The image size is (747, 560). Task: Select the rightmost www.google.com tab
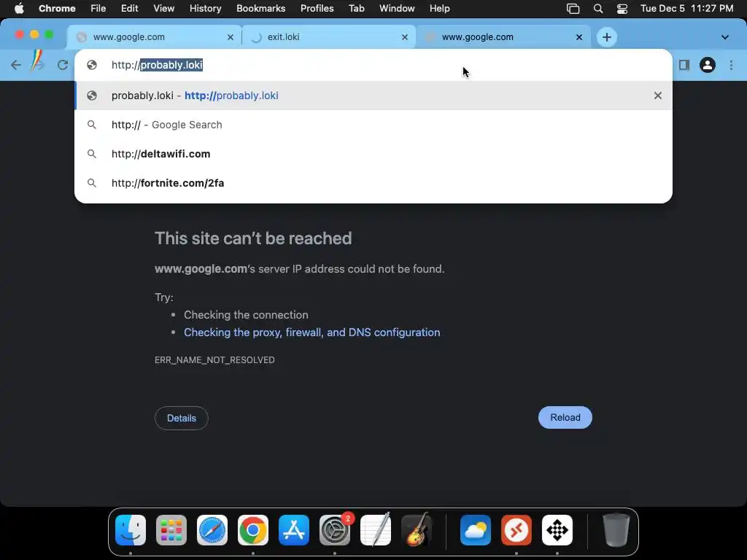[x=503, y=37]
